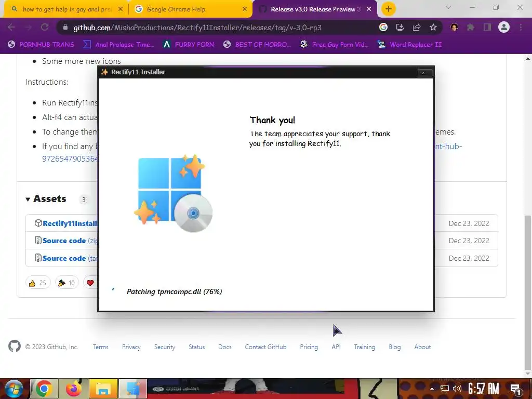This screenshot has width=532, height=399.
Task: Reload the GitHub release page
Action: tap(45, 27)
